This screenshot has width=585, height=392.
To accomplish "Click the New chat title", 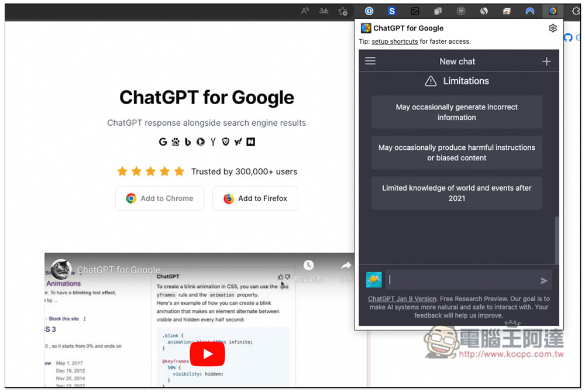I will pos(457,61).
